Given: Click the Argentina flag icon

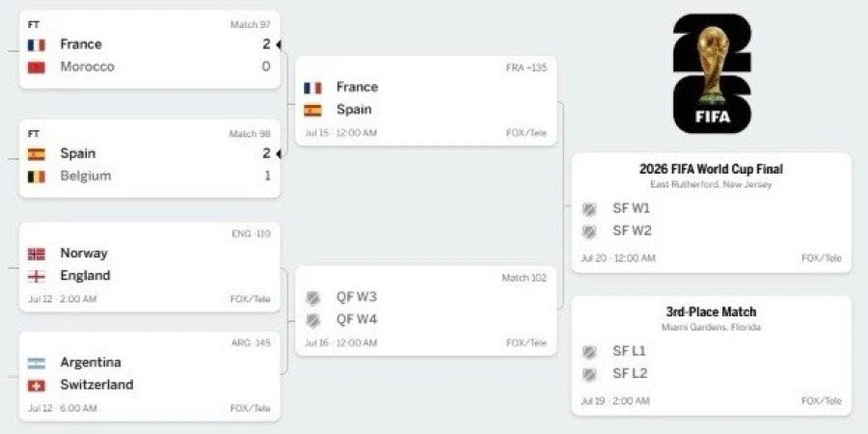Looking at the screenshot, I should click(37, 363).
